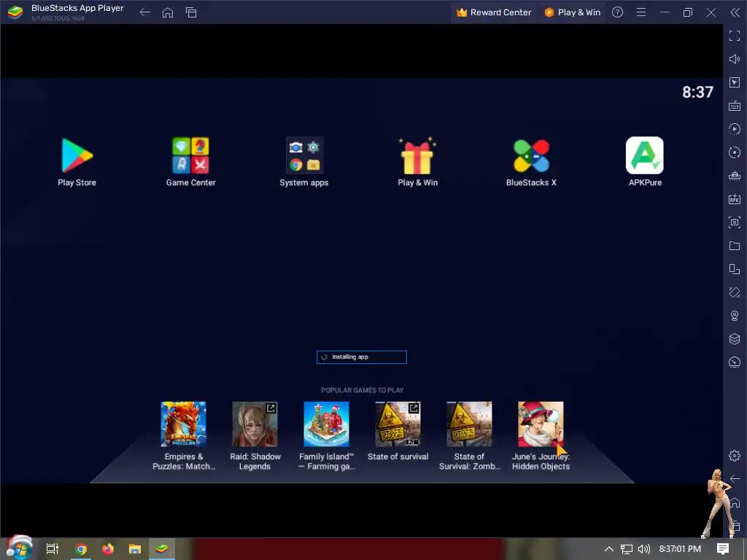Toggle lock cursor in sidebar
The height and width of the screenshot is (560, 747).
click(x=735, y=82)
